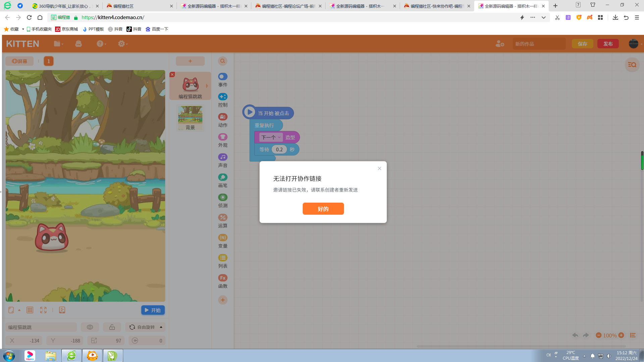Enter fullscreen stage mode
This screenshot has height=362, width=644.
point(43,310)
